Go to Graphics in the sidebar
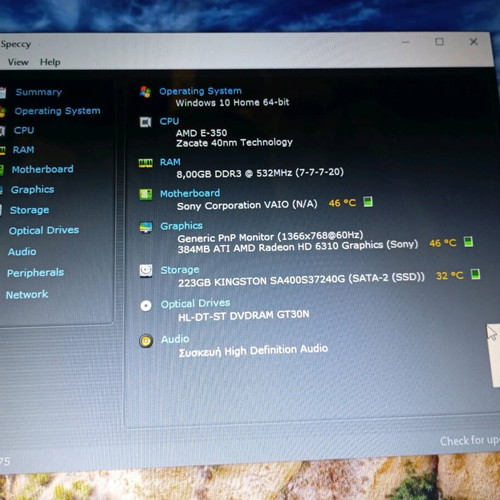 [32, 190]
